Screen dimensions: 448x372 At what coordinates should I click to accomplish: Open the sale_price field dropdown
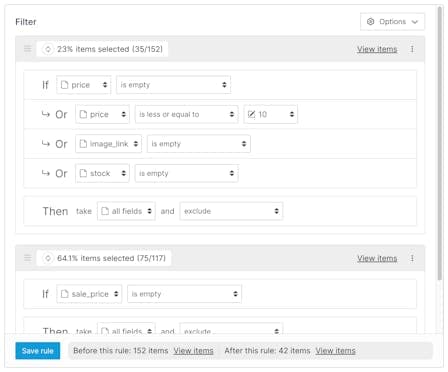[x=89, y=294]
